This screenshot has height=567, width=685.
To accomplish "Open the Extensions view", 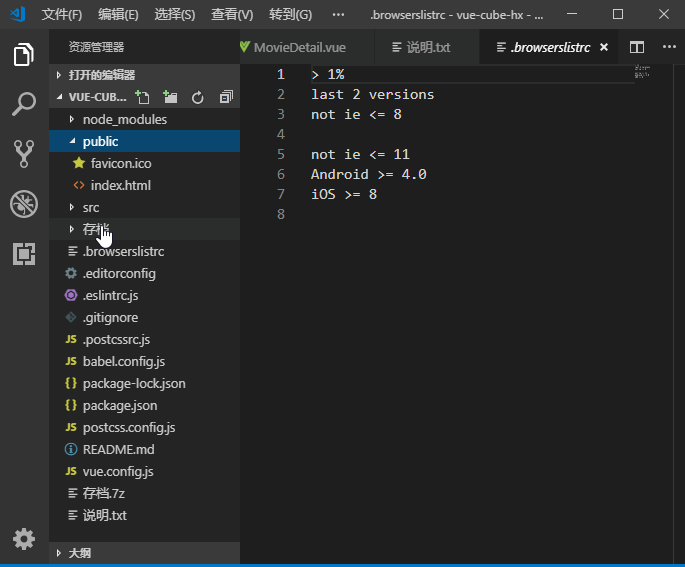I will click(24, 254).
